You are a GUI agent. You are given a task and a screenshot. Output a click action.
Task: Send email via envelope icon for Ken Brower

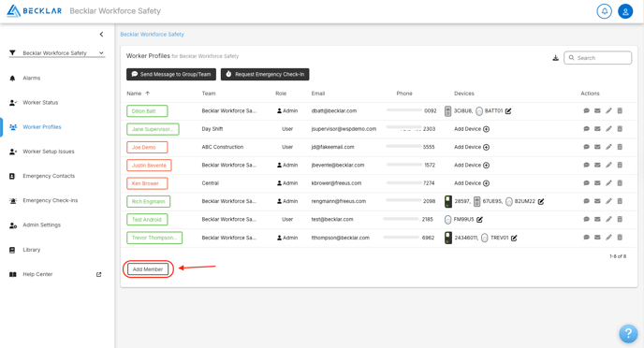pyautogui.click(x=597, y=183)
